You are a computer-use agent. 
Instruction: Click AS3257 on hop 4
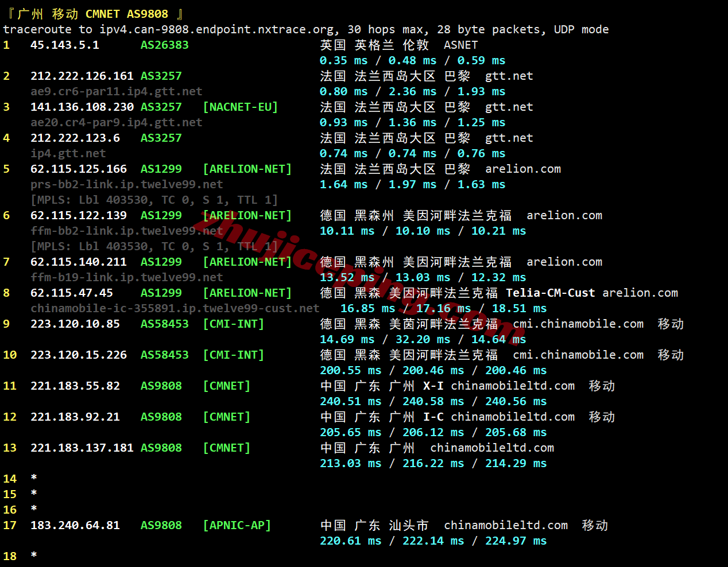[161, 138]
